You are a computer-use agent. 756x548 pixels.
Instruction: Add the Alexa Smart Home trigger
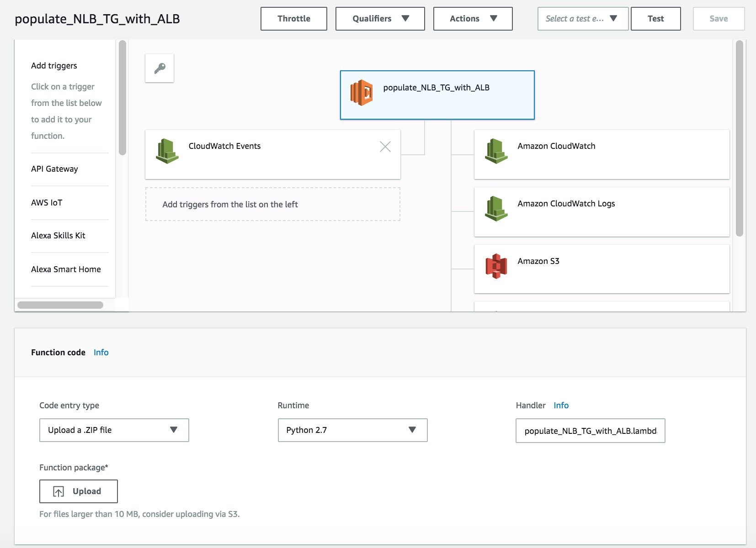[x=66, y=269]
